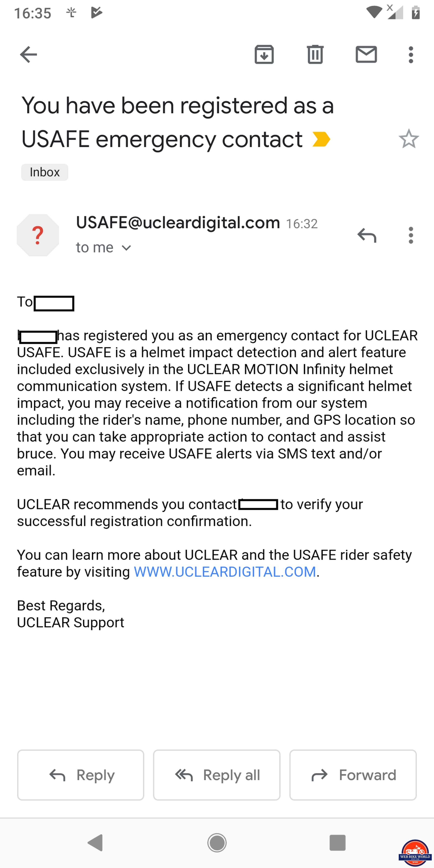Image resolution: width=434 pixels, height=868 pixels.
Task: Tap the Android recent apps button
Action: (337, 843)
